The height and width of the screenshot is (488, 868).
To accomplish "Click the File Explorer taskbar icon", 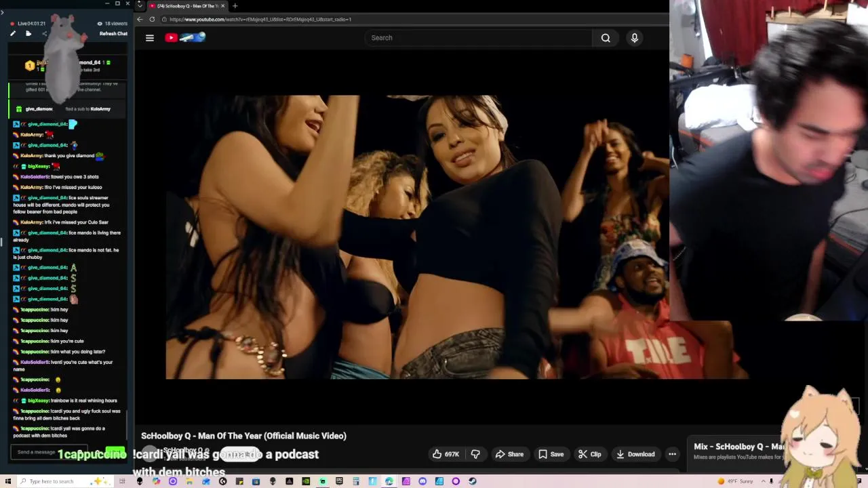I will pos(189,481).
